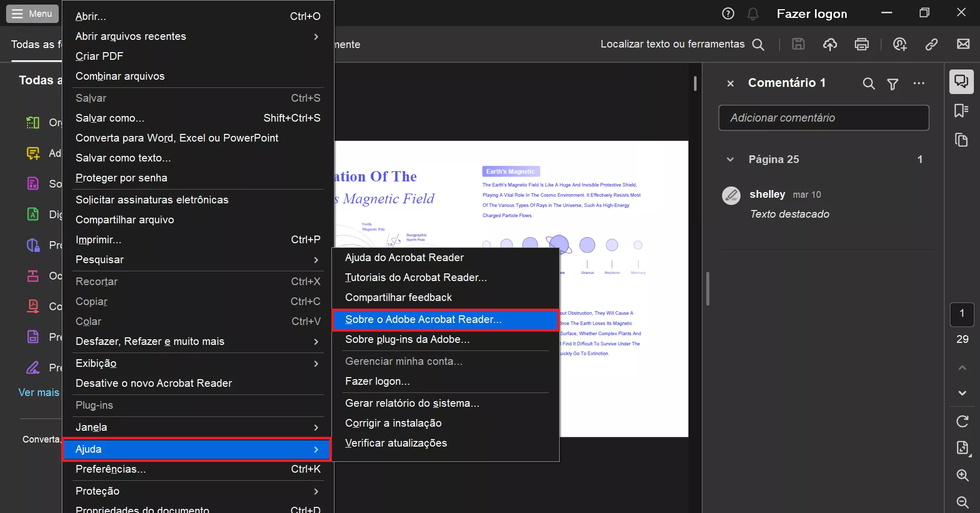Viewport: 980px width, 513px height.
Task: Click the Ver mais link
Action: click(39, 392)
